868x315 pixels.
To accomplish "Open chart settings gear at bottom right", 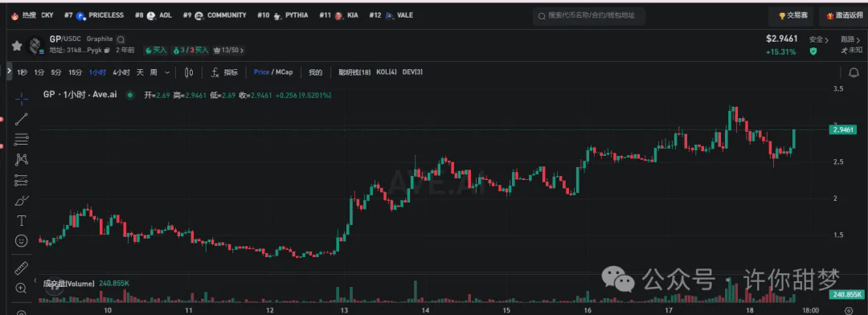I will tap(849, 310).
